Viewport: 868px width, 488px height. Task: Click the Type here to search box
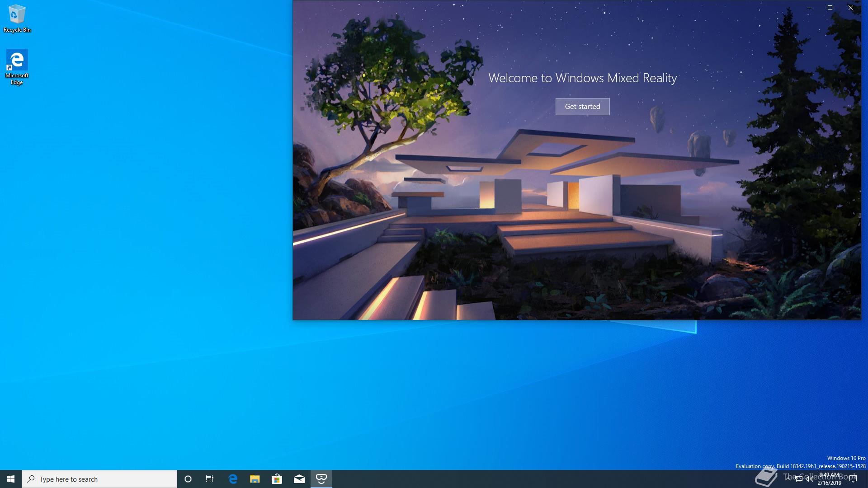[99, 479]
